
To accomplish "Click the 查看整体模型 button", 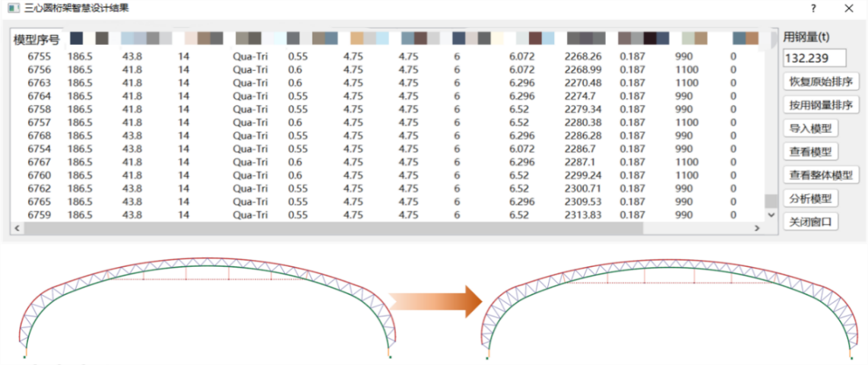I will [x=820, y=175].
